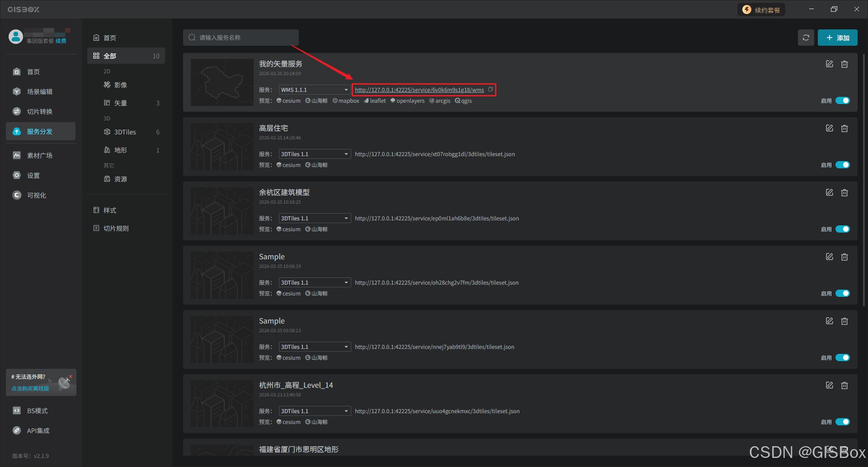Open the 切片规则 tiling rules section

coord(126,228)
